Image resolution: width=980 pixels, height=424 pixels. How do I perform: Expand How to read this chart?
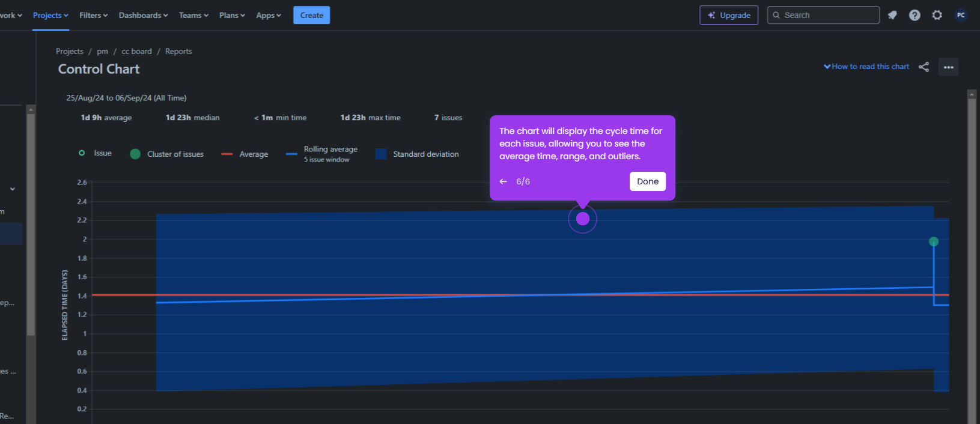coord(866,67)
